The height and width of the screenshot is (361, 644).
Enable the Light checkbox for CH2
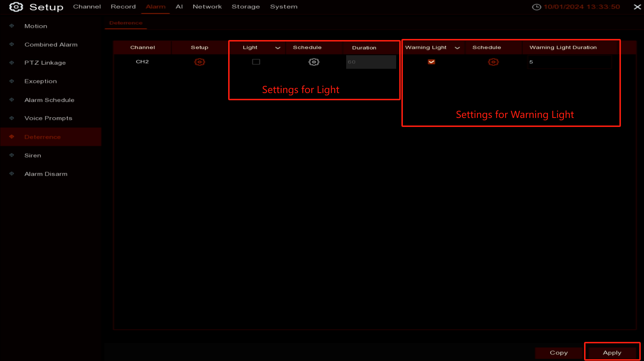[x=256, y=62]
